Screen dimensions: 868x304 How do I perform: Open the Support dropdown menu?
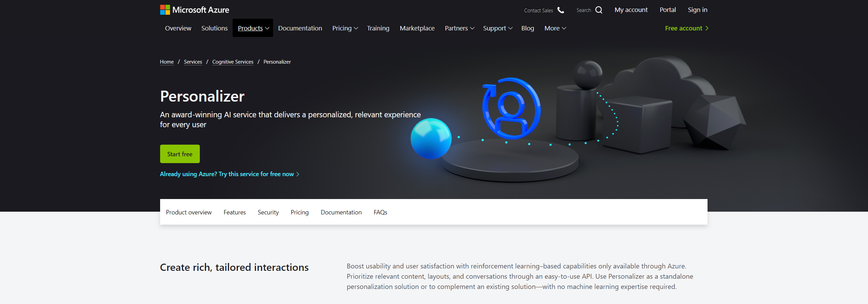(497, 28)
